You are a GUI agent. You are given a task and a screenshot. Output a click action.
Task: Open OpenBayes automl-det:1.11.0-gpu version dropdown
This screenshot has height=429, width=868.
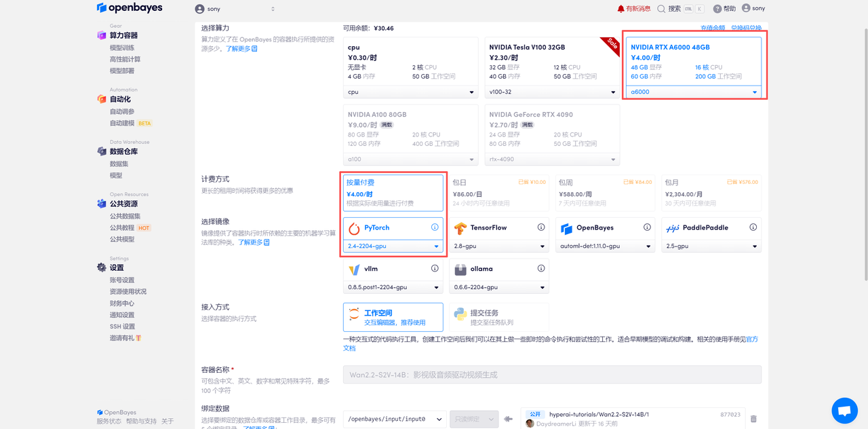[606, 246]
